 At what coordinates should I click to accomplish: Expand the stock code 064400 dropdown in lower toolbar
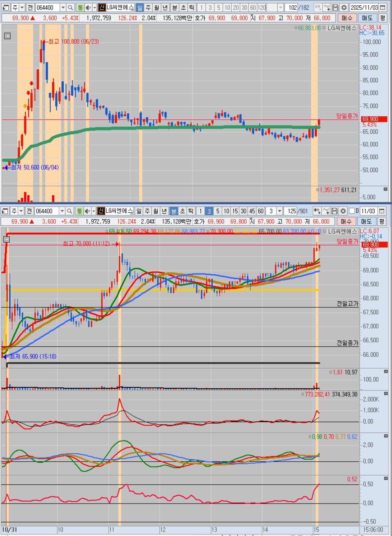(x=62, y=211)
